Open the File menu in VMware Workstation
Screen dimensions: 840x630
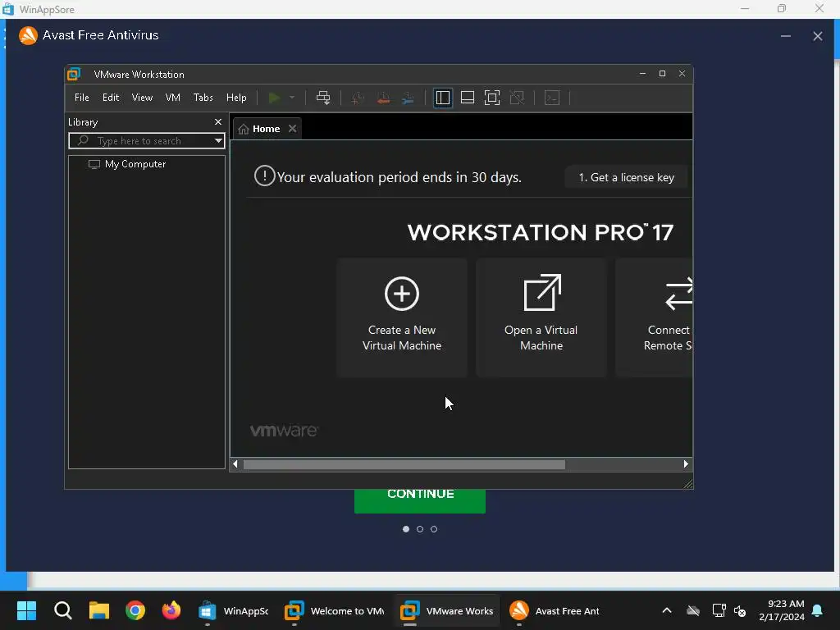(81, 98)
